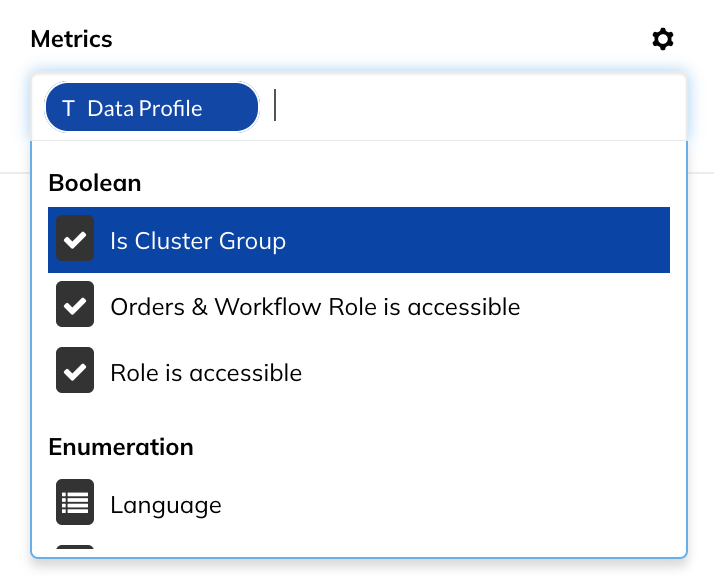The image size is (714, 582).
Task: Select the Language enumeration metric
Action: coord(359,504)
